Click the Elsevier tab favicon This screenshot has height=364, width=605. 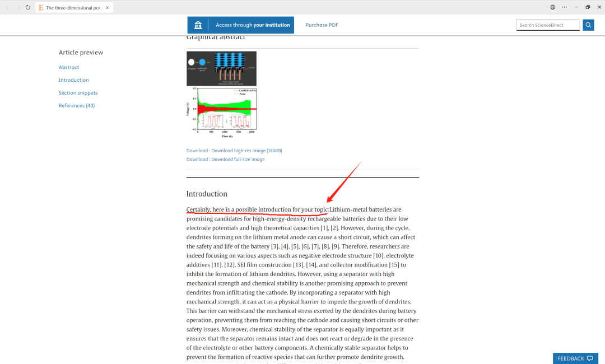[41, 8]
